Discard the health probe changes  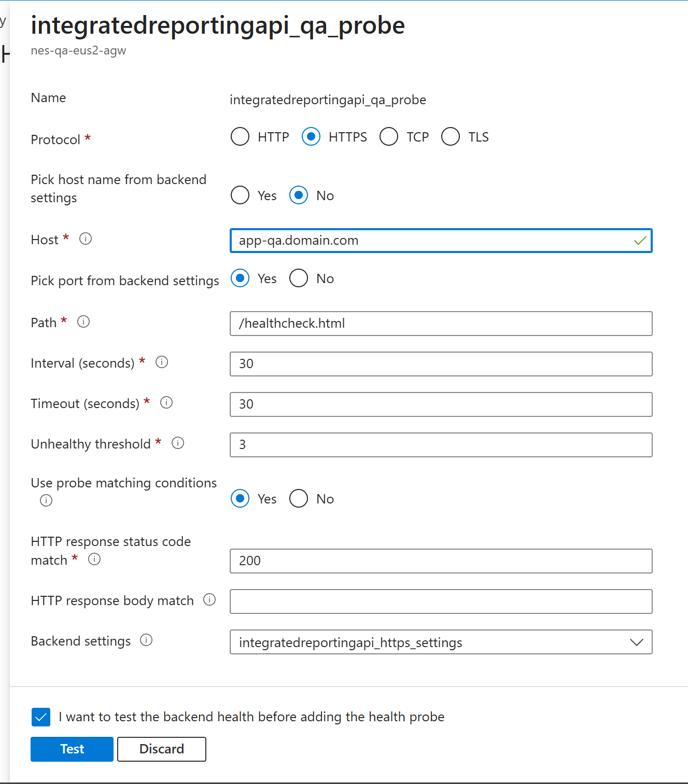161,749
